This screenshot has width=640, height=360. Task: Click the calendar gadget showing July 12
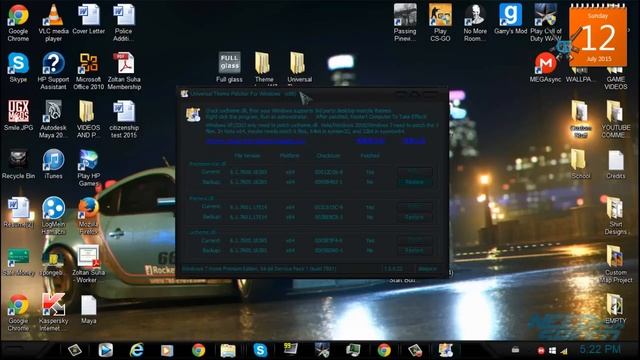click(598, 36)
